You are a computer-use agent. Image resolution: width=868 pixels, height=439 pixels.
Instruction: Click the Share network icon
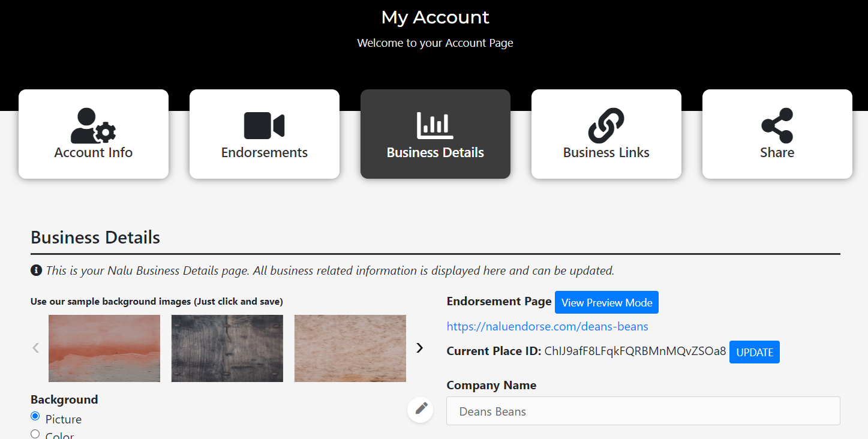pyautogui.click(x=777, y=125)
